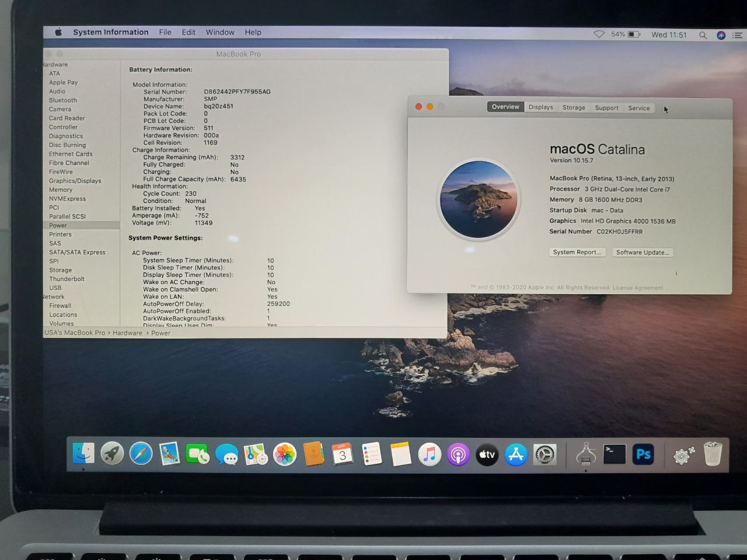Open the License Agreement link
The width and height of the screenshot is (747, 560).
click(638, 288)
